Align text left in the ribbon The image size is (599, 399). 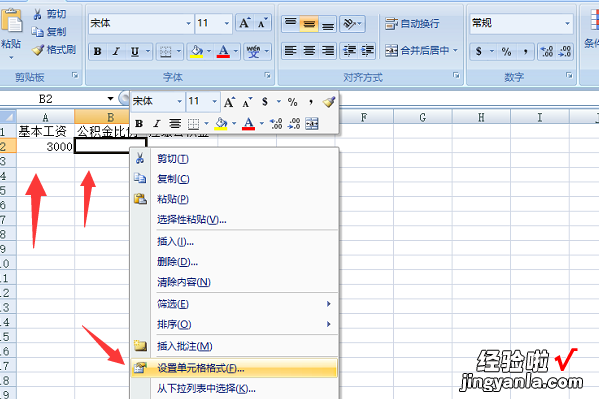pos(291,50)
